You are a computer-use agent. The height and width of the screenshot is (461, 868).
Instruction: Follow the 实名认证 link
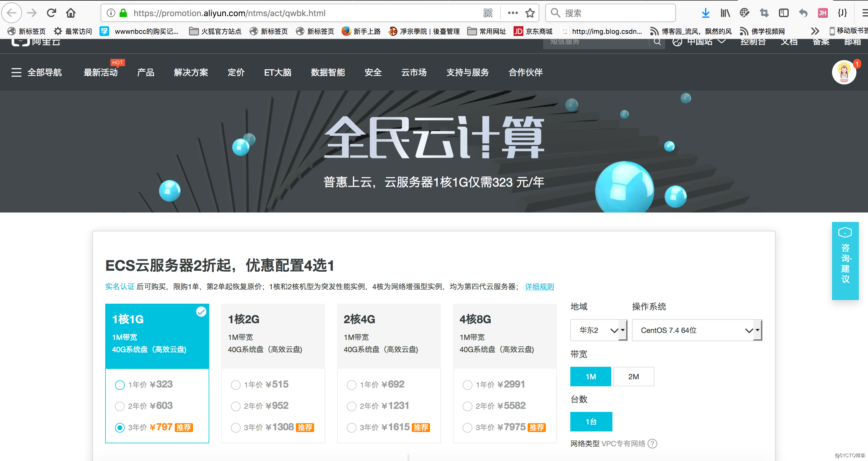(120, 287)
